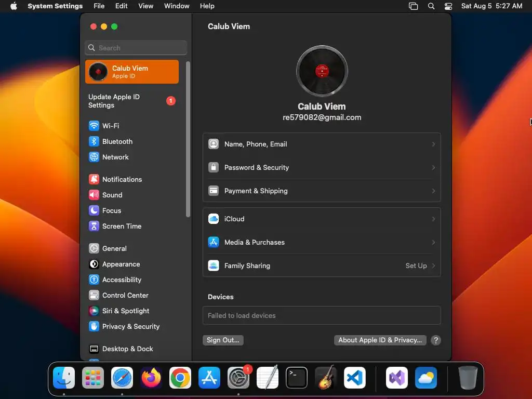532x399 pixels.
Task: Open the App Store in the Dock
Action: pos(209,378)
